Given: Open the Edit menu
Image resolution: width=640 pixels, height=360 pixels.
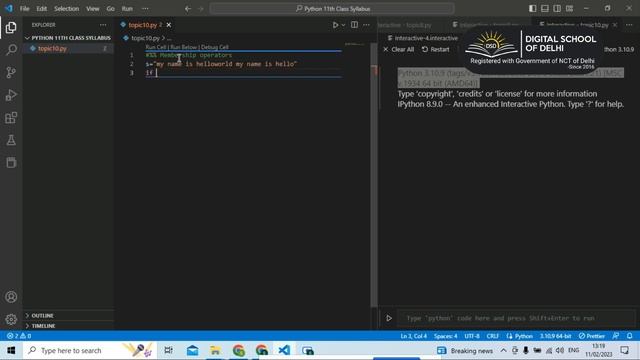Looking at the screenshot, I should pos(42,9).
